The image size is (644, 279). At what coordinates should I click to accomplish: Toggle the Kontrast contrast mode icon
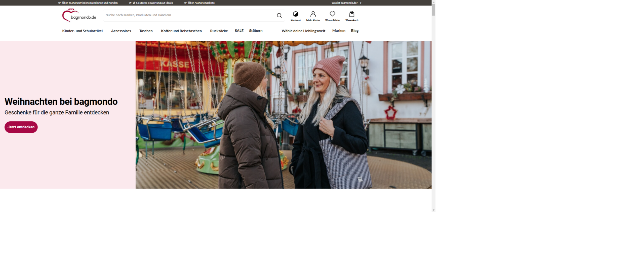pos(295,14)
